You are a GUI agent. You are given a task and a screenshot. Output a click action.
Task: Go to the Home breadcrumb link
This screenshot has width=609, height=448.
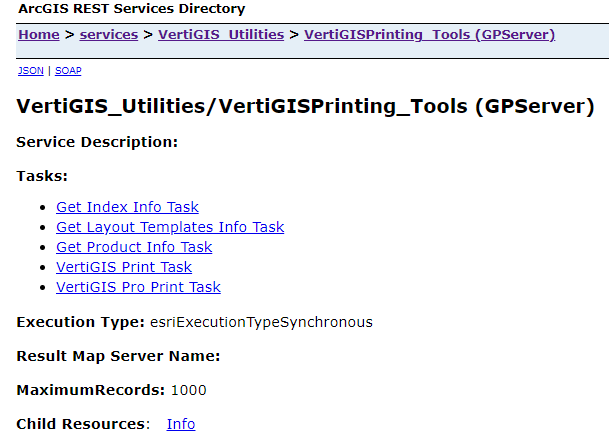[39, 35]
